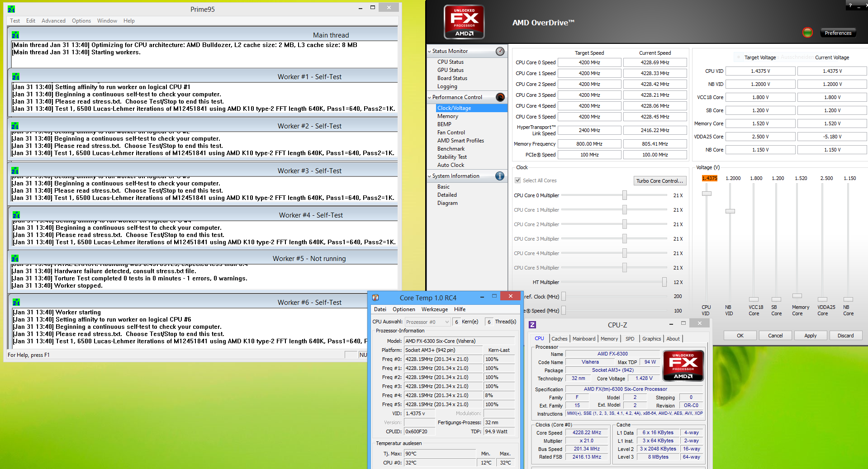Click the Worker #4 window icon
The image size is (868, 469).
(x=16, y=215)
